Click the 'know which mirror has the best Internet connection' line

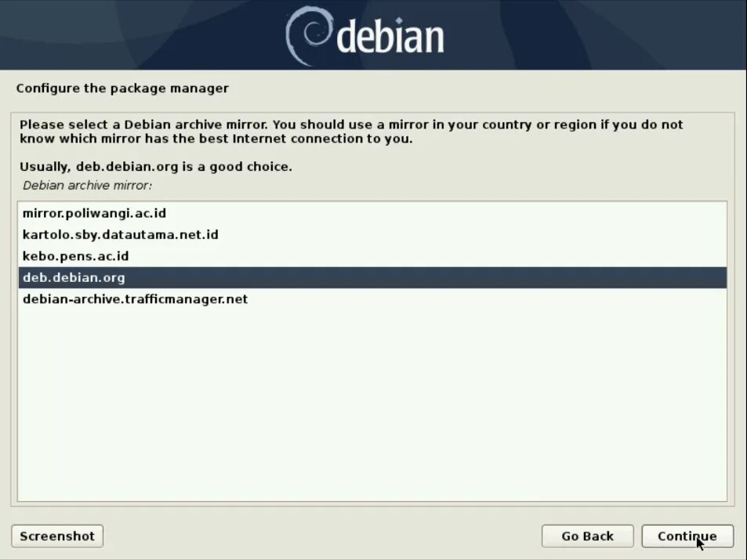click(x=216, y=139)
